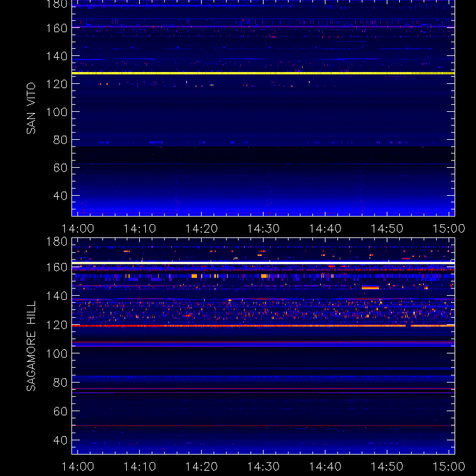
Task: Select the 60 tick label on Sagamore Hill panel
Action: pos(60,411)
